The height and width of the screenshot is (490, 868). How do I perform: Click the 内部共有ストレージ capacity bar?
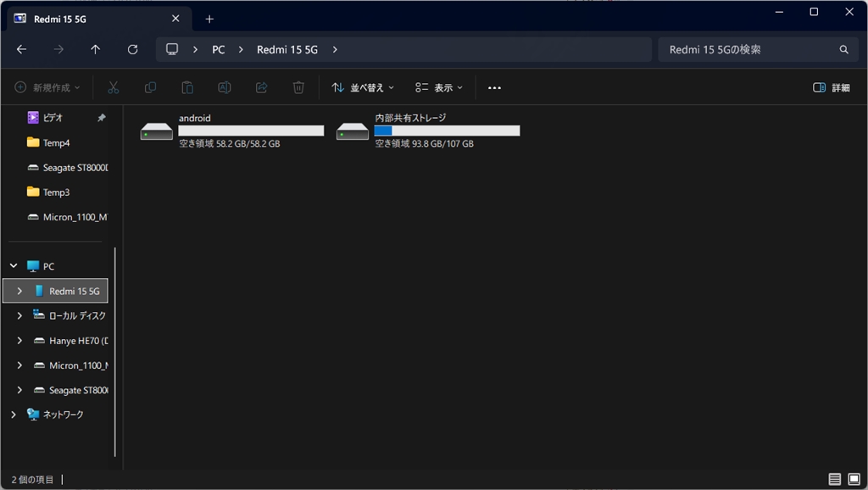click(447, 131)
